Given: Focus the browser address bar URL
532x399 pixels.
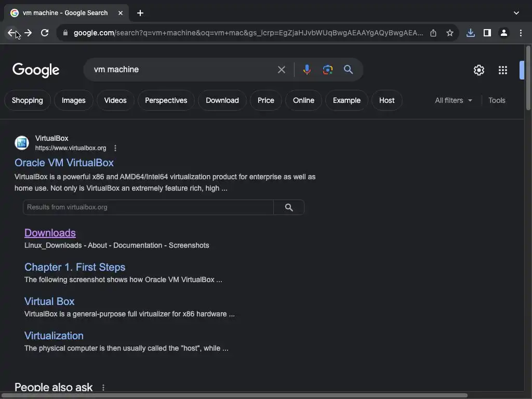Looking at the screenshot, I should click(x=248, y=33).
